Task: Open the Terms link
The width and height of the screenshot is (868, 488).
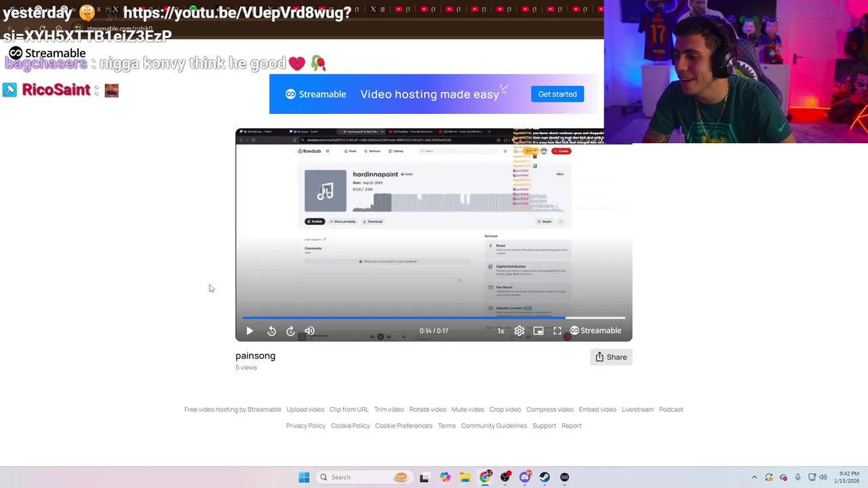Action: point(447,426)
